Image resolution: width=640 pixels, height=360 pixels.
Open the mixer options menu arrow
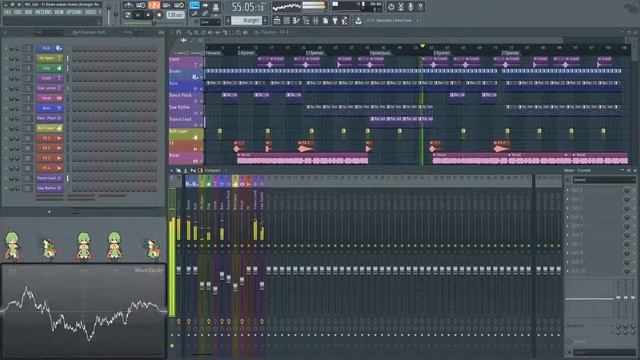pyautogui.click(x=171, y=171)
